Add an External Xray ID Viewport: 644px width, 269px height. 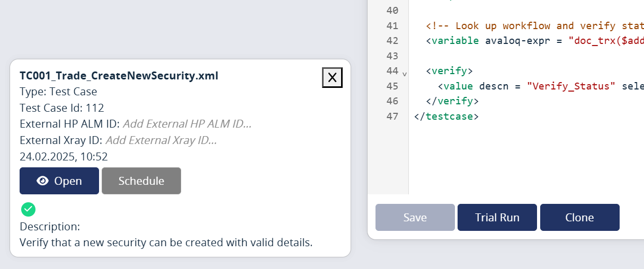pos(162,141)
